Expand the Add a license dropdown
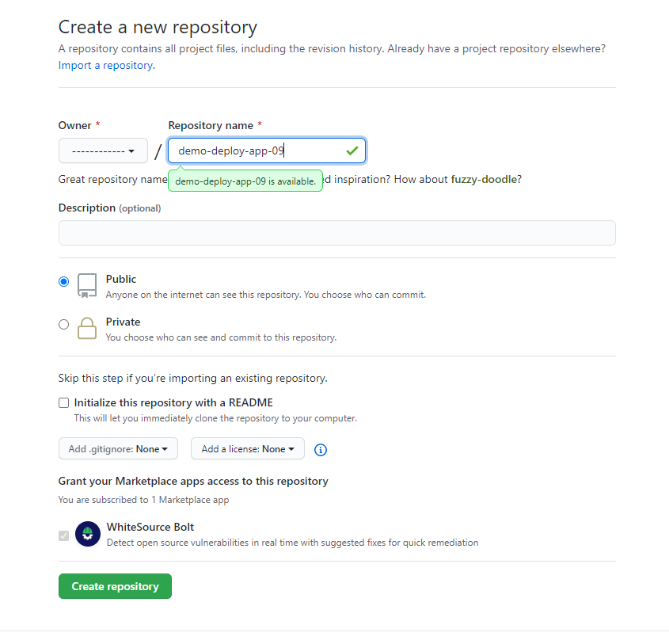This screenshot has width=669, height=644. (x=248, y=448)
